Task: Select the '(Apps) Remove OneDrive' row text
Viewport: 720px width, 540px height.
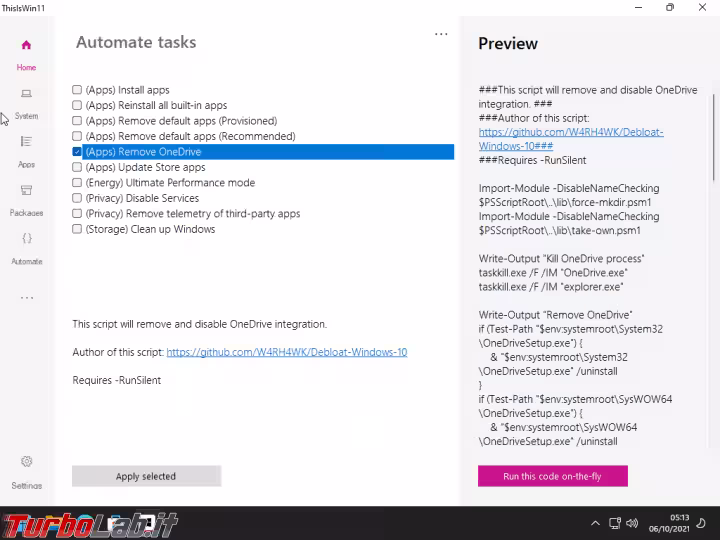Action: 143,152
